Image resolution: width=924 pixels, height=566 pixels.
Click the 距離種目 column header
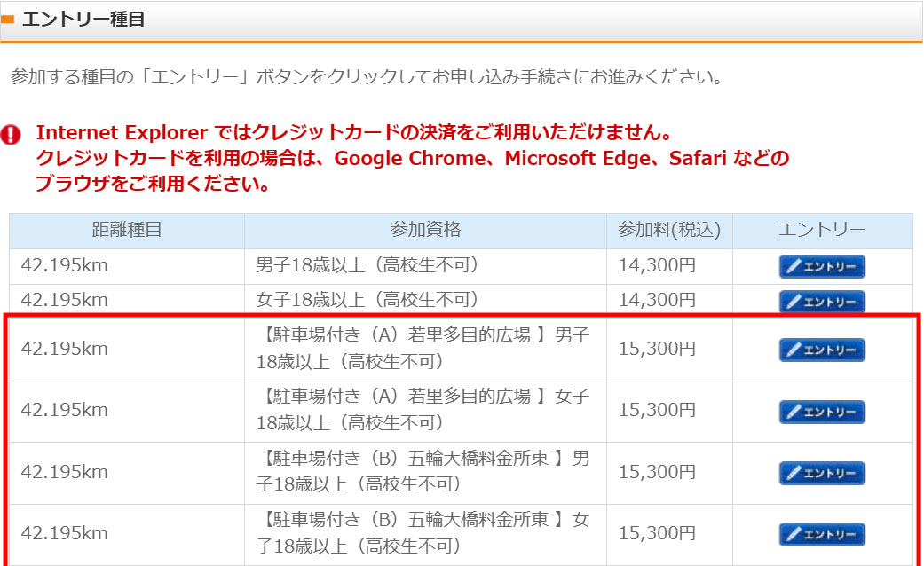127,230
